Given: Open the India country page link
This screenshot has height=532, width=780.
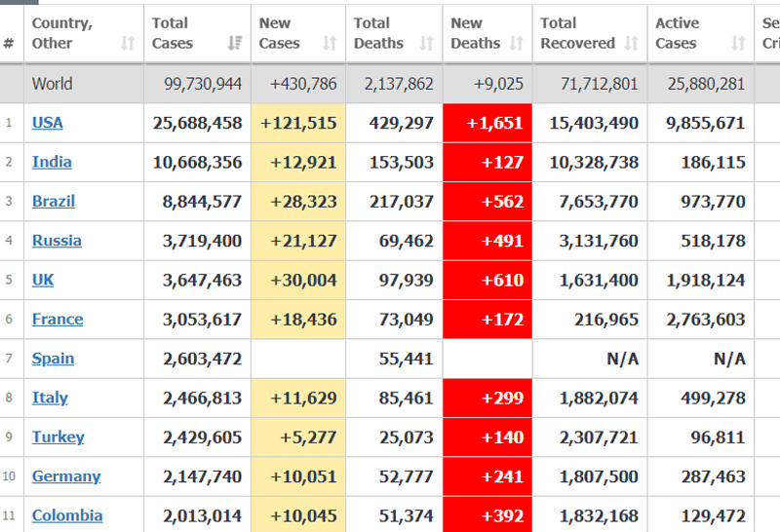Looking at the screenshot, I should coord(52,162).
